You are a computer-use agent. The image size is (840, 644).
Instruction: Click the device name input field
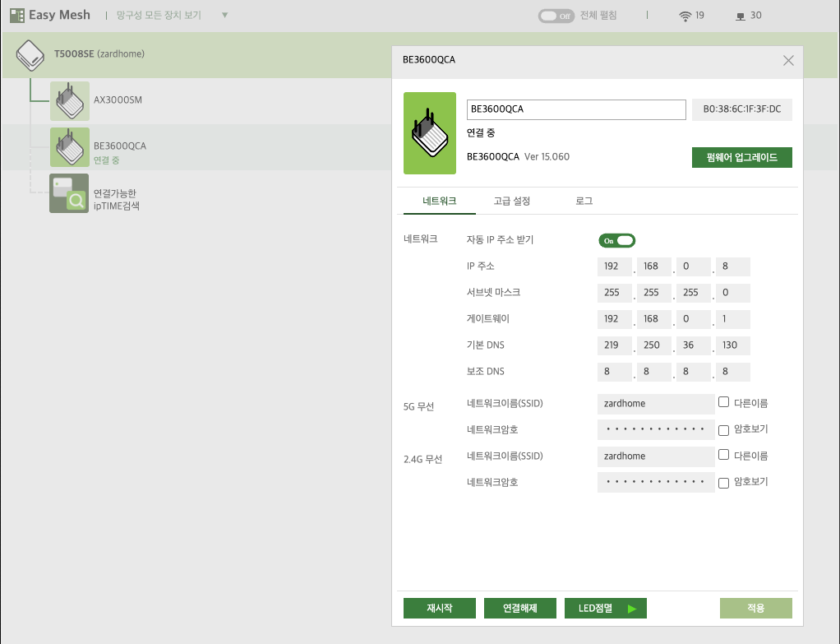[576, 109]
